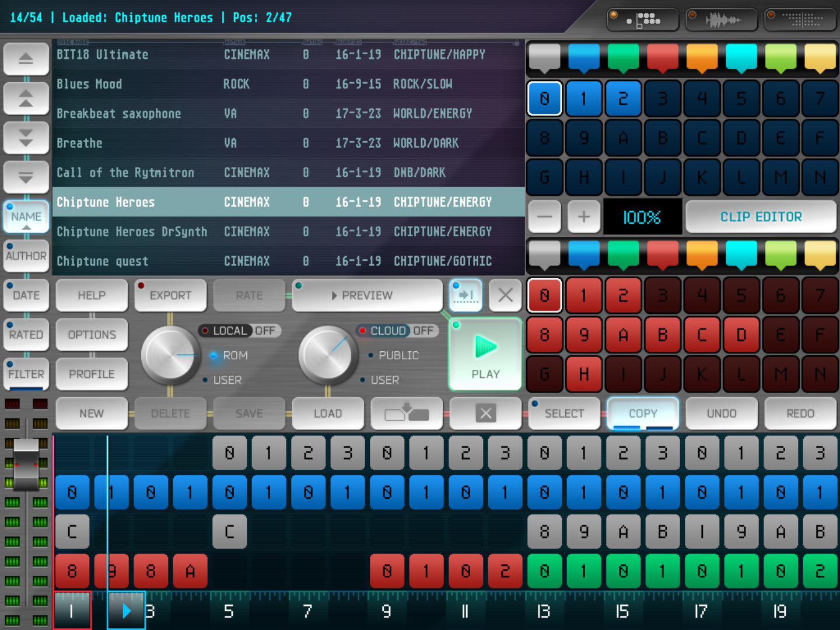This screenshot has height=630, width=840.
Task: Jump to top of song list arrow
Action: (x=26, y=59)
